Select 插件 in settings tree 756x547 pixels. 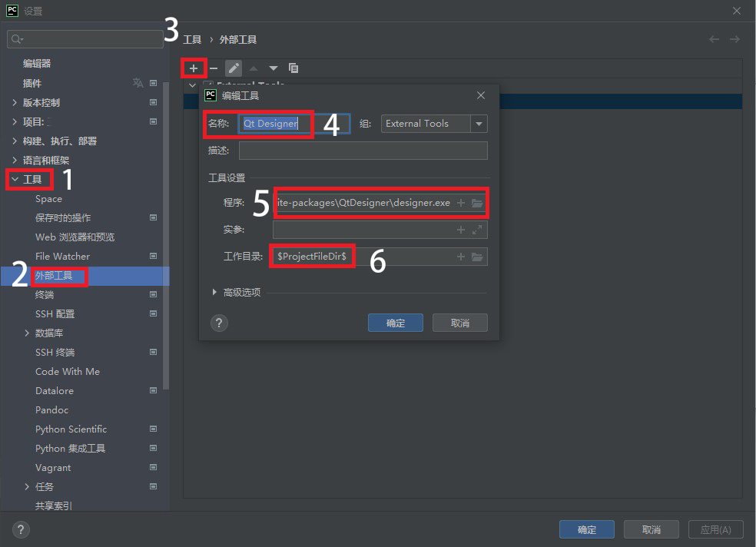click(32, 84)
